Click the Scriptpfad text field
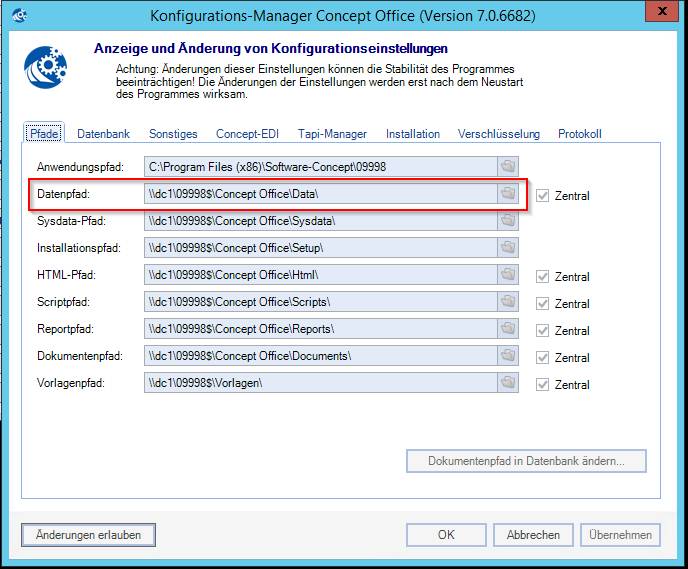Screen dimensions: 688x569 pos(321,301)
